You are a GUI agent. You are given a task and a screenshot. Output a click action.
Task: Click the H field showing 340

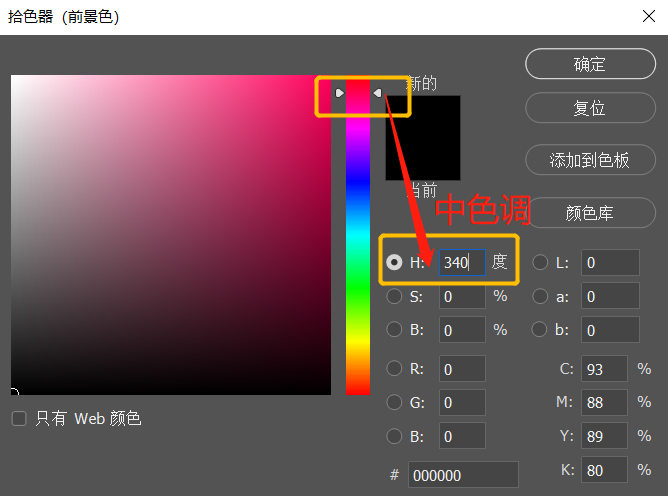(x=462, y=262)
